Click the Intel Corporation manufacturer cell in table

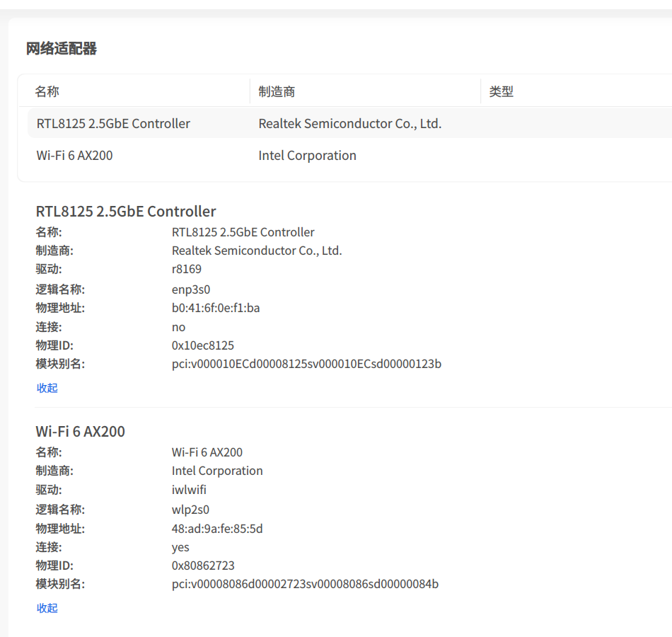click(x=307, y=155)
